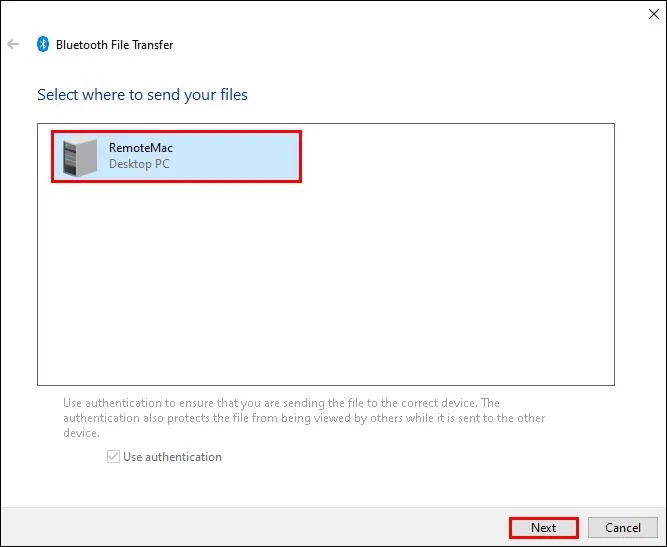This screenshot has width=667, height=547.
Task: Click the Bluetooth logo icon
Action: coord(43,44)
